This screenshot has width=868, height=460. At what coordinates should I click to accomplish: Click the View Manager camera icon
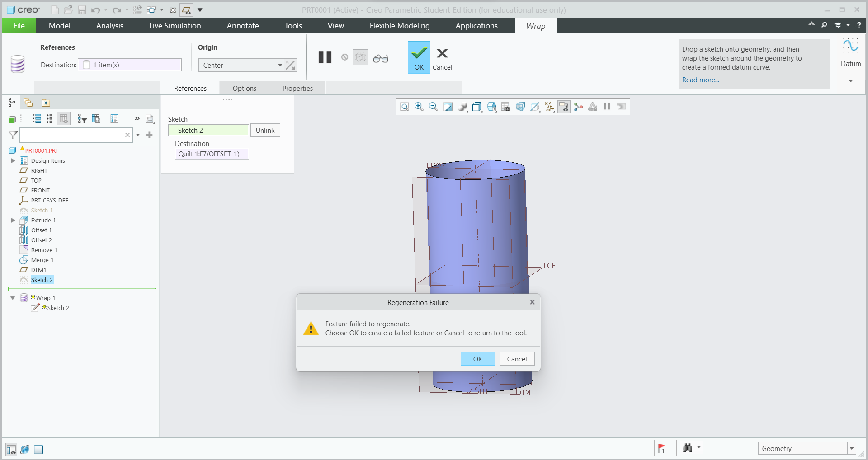coord(505,107)
